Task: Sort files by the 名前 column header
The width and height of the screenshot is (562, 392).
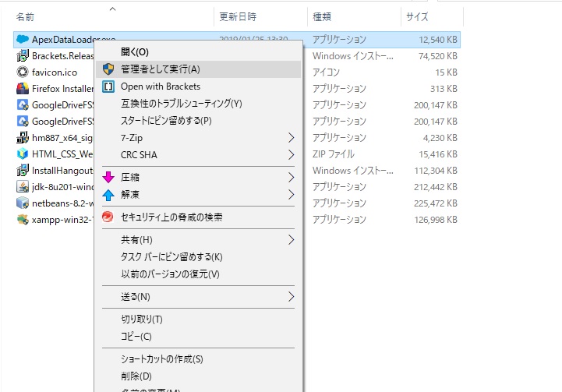Action: [x=25, y=16]
